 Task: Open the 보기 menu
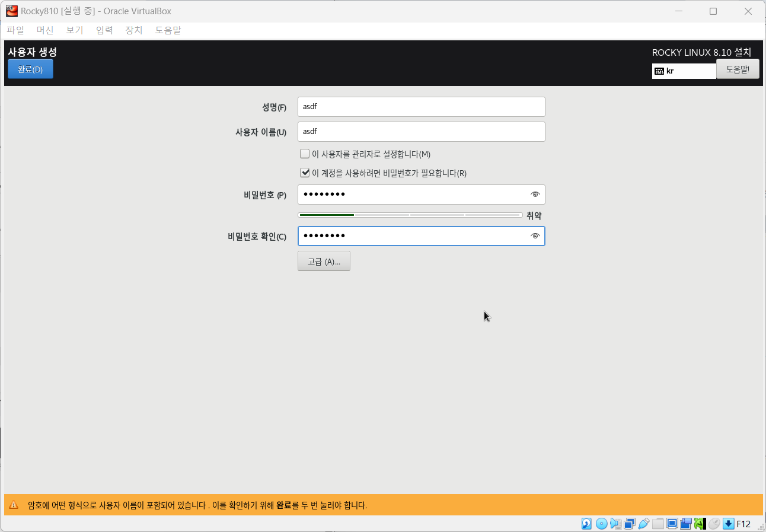75,30
